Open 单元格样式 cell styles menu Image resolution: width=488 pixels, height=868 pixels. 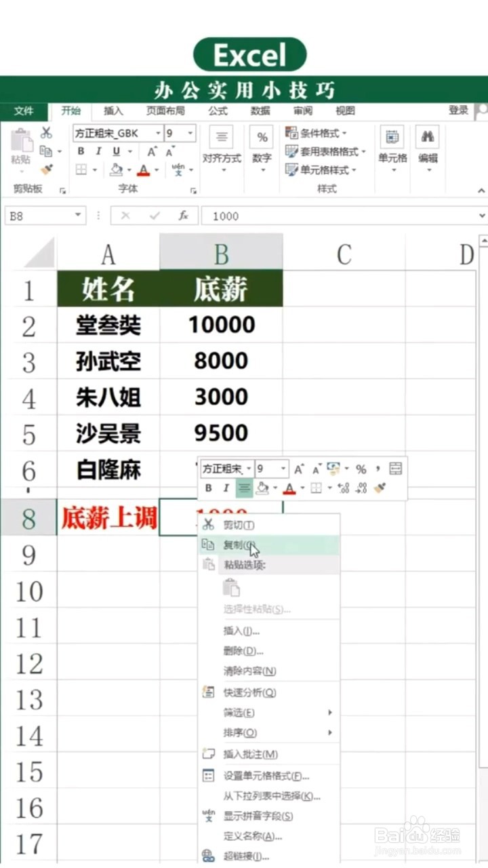point(321,170)
